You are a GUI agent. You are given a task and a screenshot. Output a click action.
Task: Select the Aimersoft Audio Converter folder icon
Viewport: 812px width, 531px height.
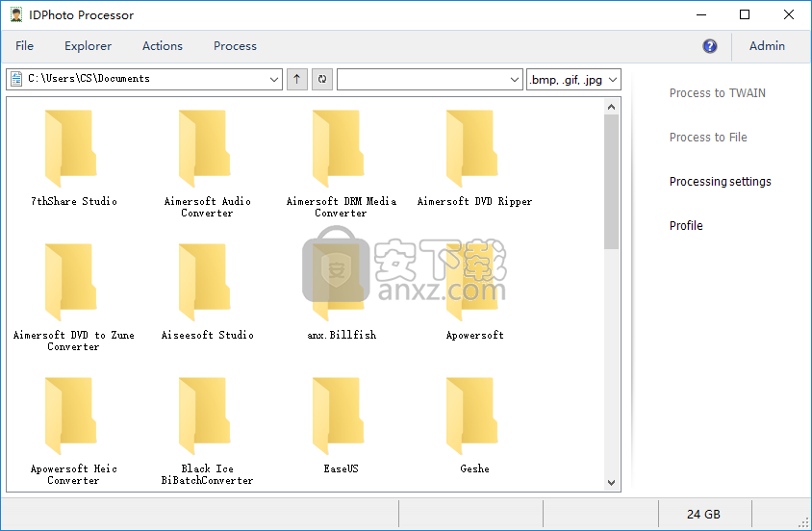pos(205,148)
